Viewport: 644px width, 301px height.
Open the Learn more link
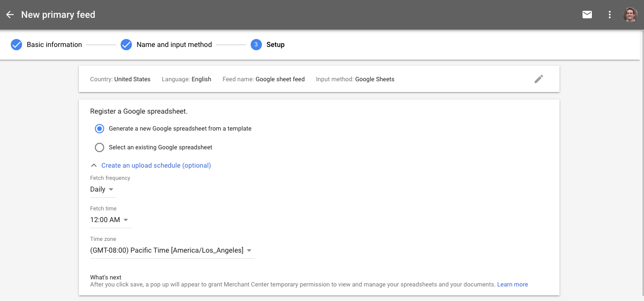(513, 285)
